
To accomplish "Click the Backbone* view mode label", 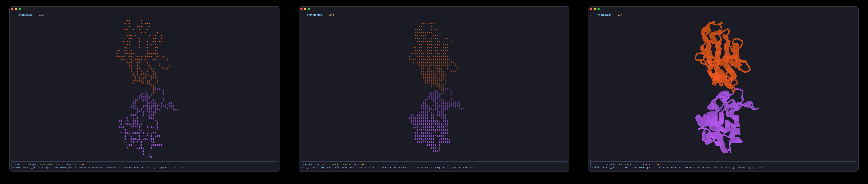I will 46,165.
